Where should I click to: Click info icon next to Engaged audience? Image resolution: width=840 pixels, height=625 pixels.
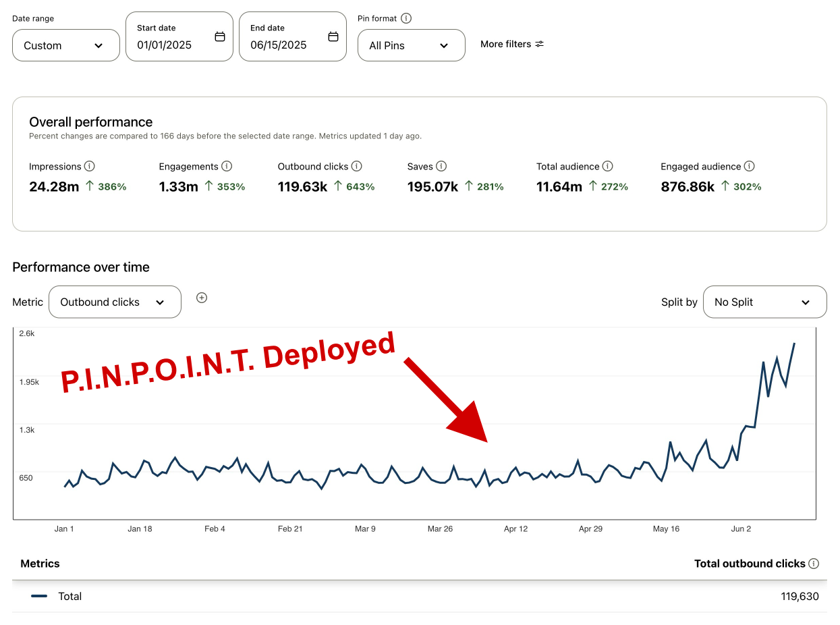coord(749,166)
